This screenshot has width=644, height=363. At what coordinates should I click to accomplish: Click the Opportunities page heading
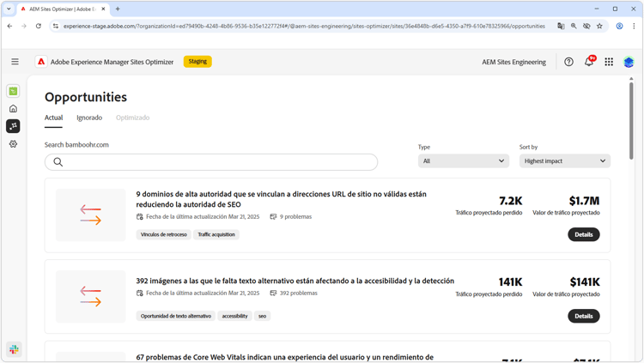[x=86, y=97]
